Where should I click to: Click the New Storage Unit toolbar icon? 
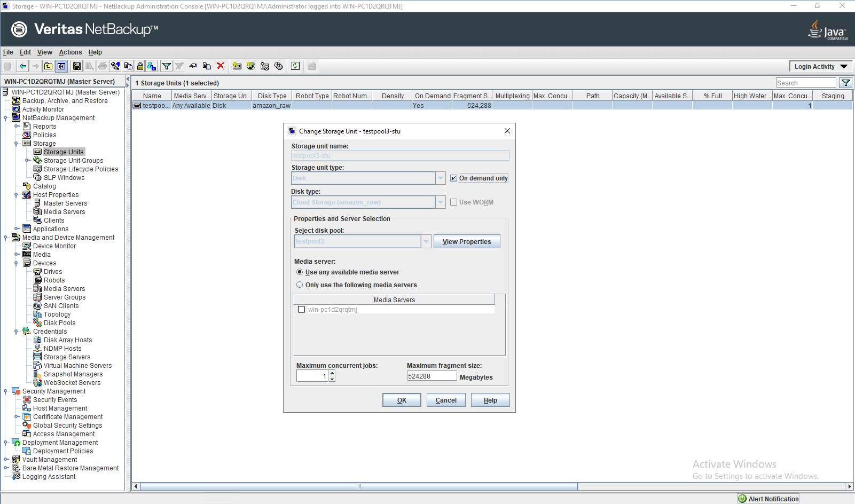pyautogui.click(x=237, y=66)
